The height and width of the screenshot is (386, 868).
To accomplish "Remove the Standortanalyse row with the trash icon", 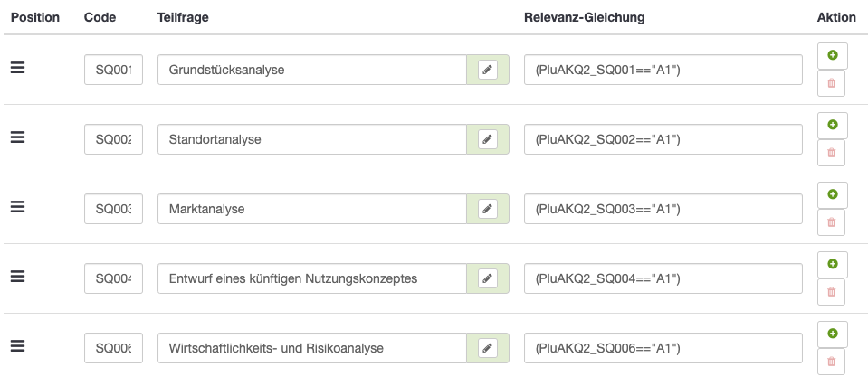I will click(832, 154).
